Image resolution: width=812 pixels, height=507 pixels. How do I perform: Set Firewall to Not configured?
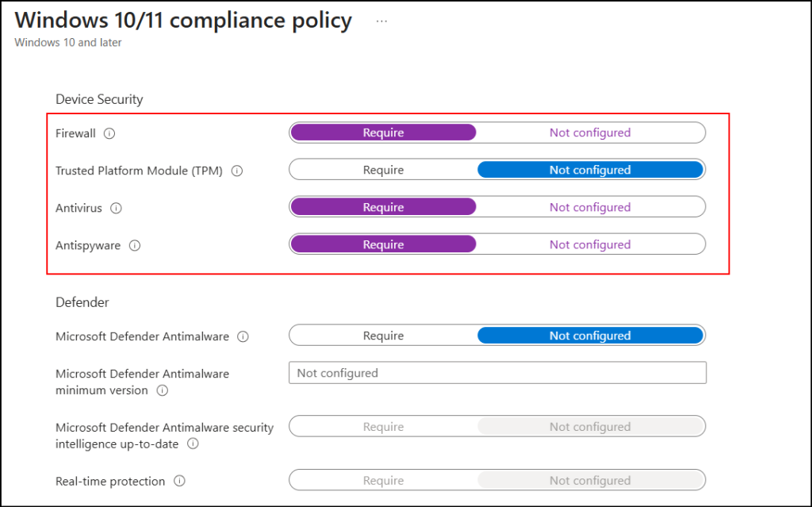coord(590,133)
